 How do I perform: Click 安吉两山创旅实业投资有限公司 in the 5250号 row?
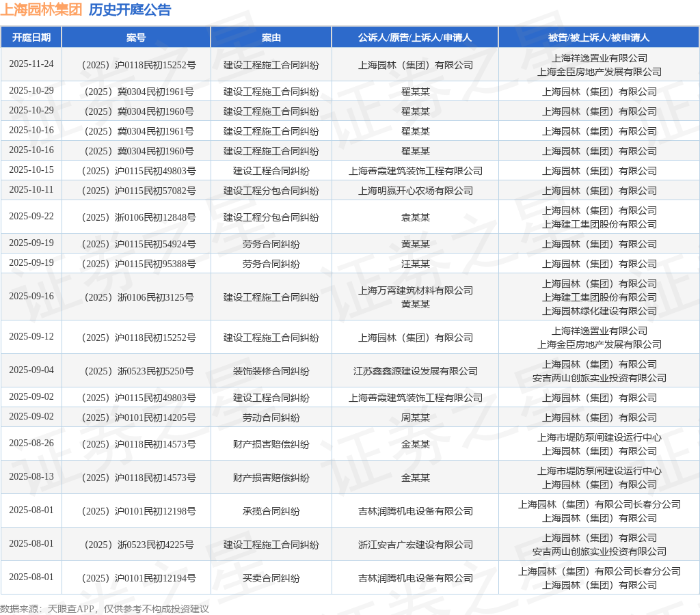click(x=599, y=378)
